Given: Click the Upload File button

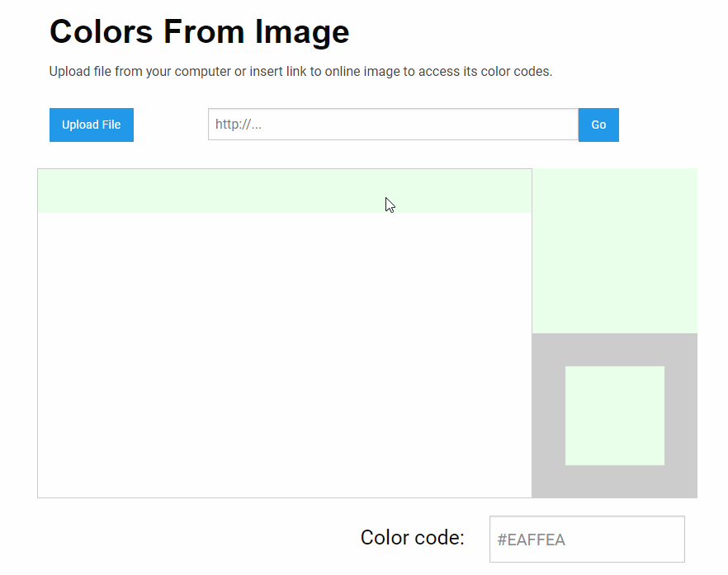Looking at the screenshot, I should click(92, 125).
